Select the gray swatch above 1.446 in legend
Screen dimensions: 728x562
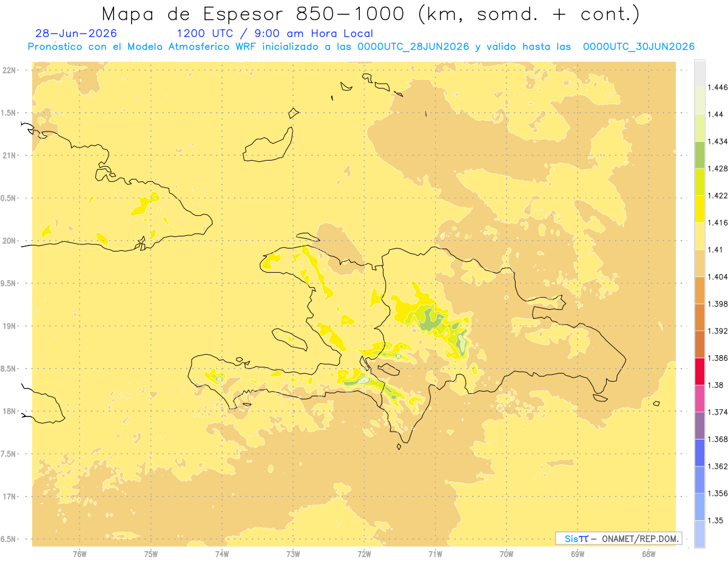699,73
